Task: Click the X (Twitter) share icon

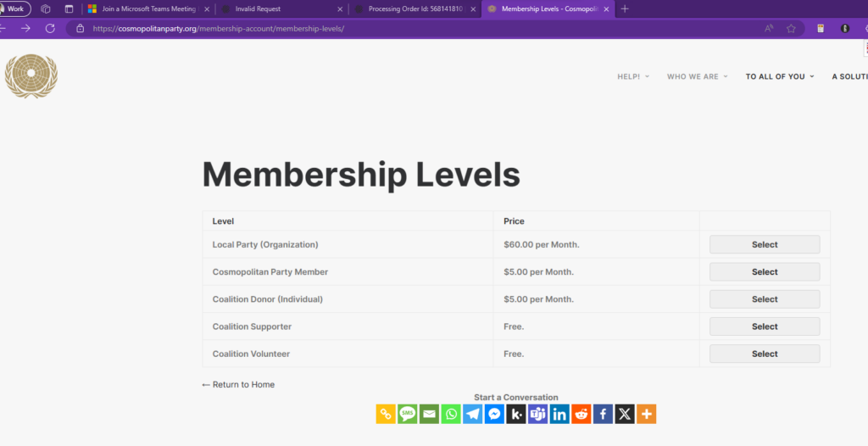Action: (625, 414)
